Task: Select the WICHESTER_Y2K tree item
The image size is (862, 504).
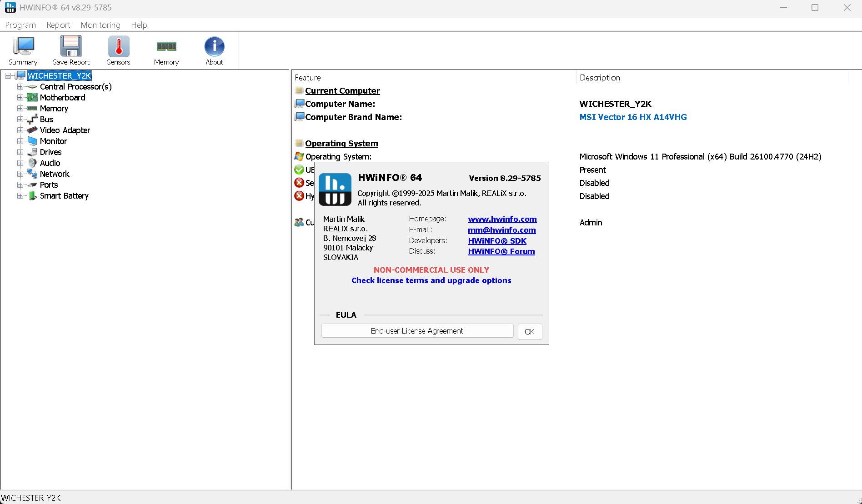Action: (x=60, y=75)
